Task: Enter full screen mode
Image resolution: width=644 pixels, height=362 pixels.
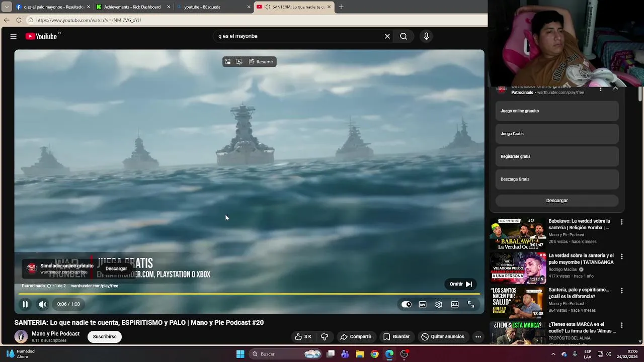Action: tap(471, 304)
